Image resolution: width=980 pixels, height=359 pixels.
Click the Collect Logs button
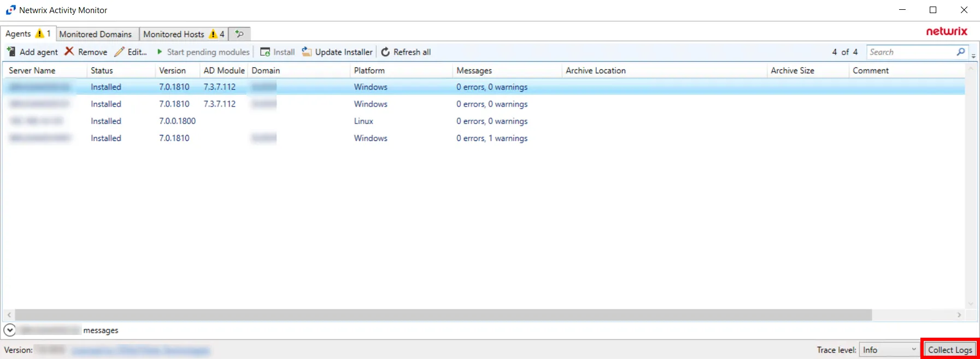pos(950,350)
